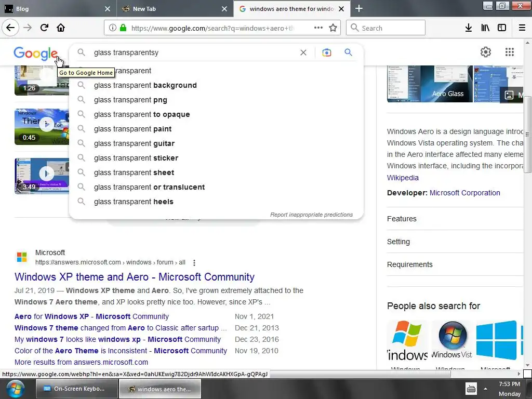532x399 pixels.
Task: Open On-Screen Keyboard taskbar button
Action: pyautogui.click(x=77, y=389)
